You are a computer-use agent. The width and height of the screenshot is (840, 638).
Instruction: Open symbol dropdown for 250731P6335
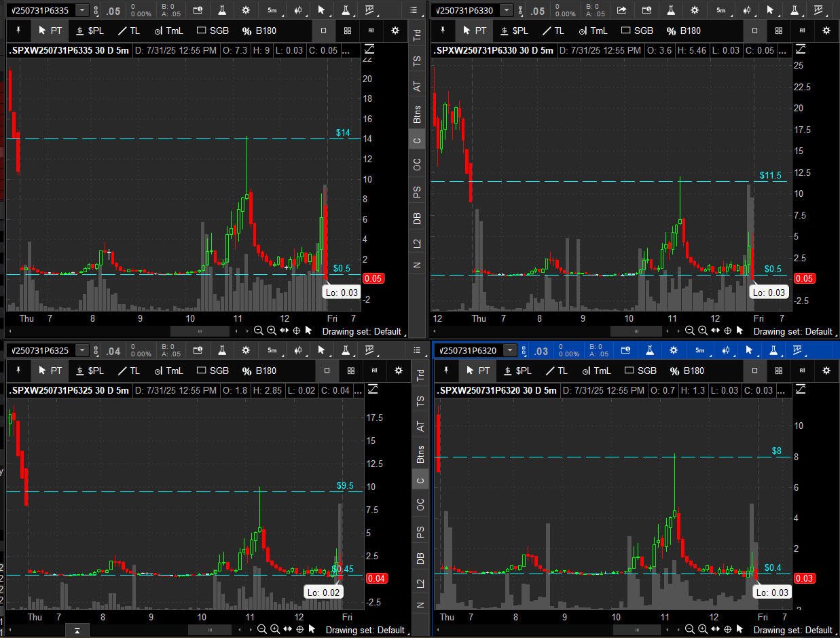[x=82, y=10]
